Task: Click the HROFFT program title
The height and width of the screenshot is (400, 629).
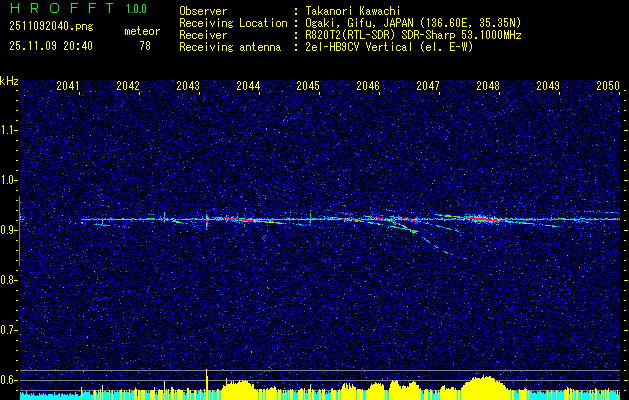Action: click(x=61, y=8)
